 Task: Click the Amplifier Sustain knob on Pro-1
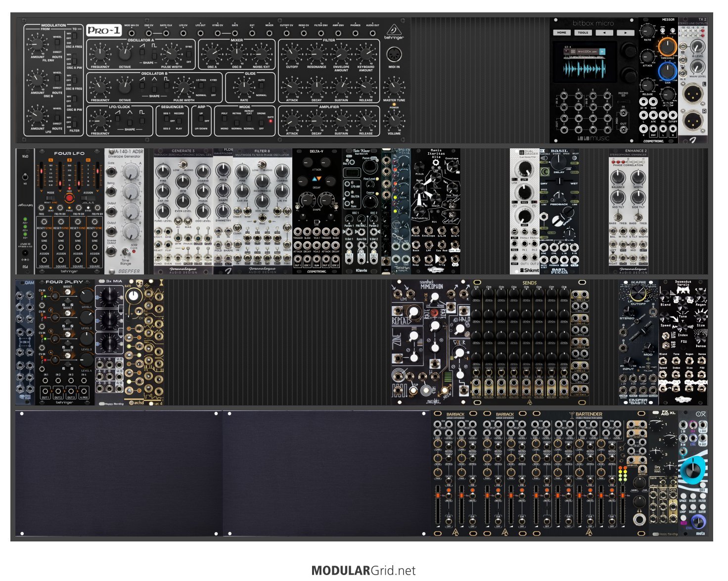341,121
